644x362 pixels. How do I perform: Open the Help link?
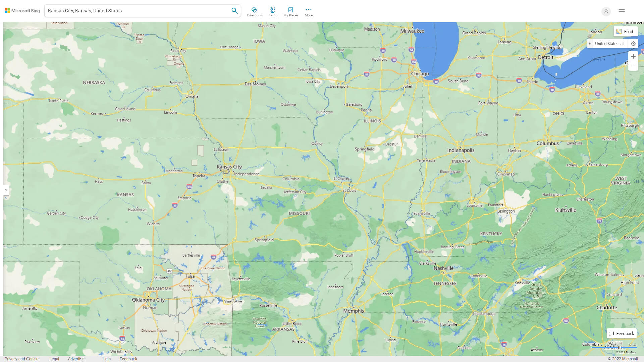coord(106,359)
